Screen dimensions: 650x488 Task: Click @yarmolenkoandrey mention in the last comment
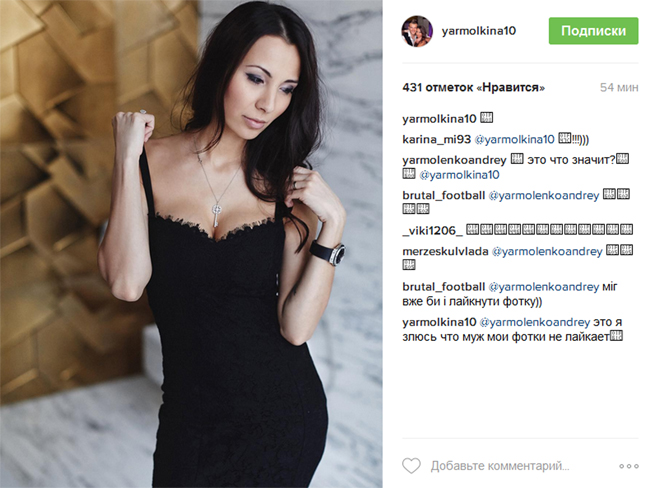pos(534,323)
